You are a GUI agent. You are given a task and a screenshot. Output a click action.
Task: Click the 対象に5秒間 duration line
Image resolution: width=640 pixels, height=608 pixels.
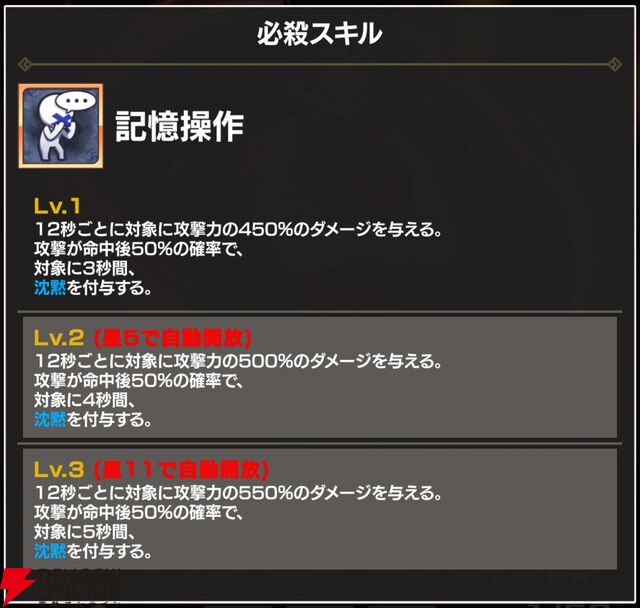(85, 532)
